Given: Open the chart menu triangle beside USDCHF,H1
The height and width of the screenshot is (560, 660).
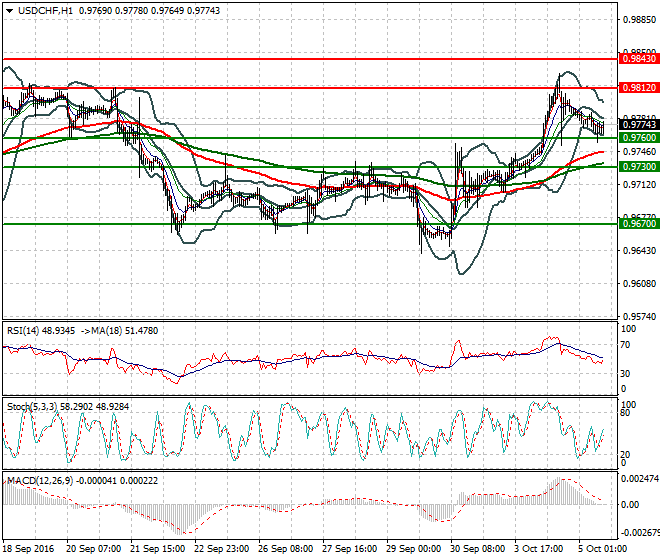Looking at the screenshot, I should (9, 11).
